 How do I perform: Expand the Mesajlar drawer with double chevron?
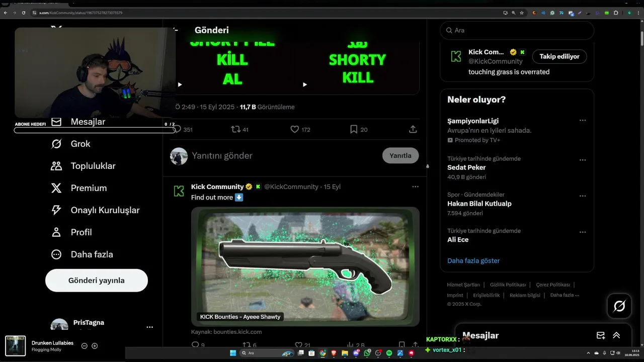(616, 335)
